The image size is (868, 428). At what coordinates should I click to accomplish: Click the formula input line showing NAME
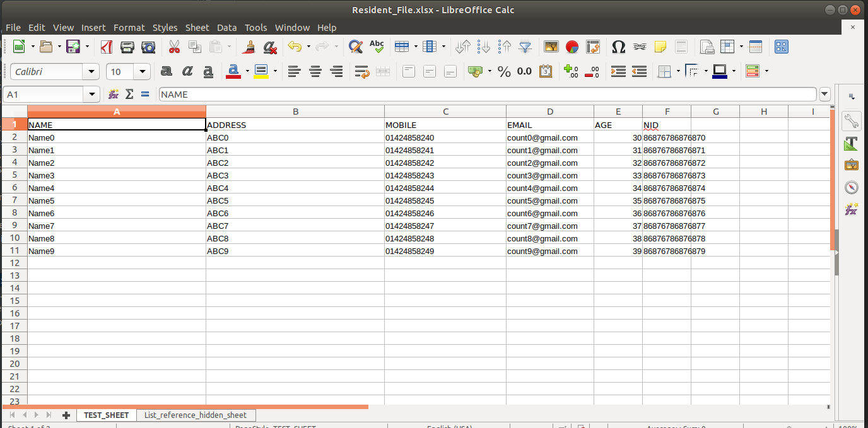pyautogui.click(x=486, y=95)
